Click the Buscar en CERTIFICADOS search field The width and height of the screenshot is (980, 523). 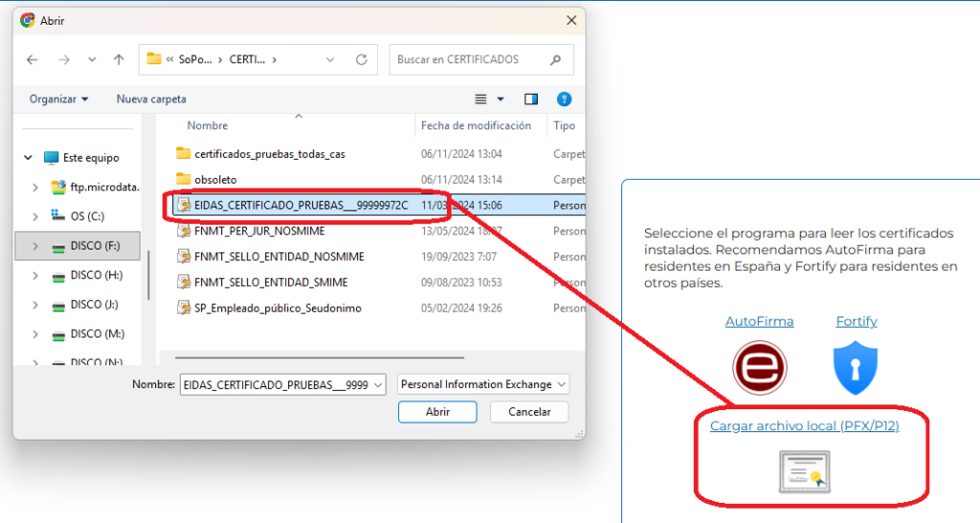click(469, 59)
